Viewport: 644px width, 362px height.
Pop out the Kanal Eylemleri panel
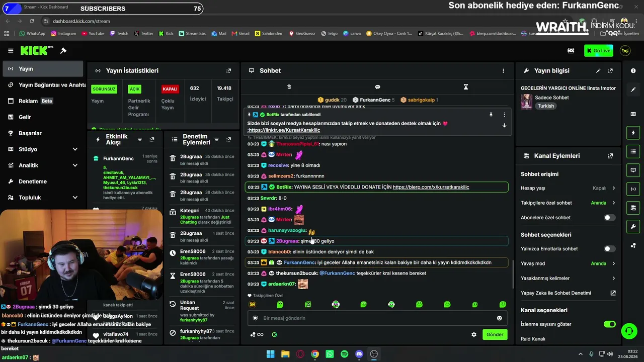coord(610,156)
